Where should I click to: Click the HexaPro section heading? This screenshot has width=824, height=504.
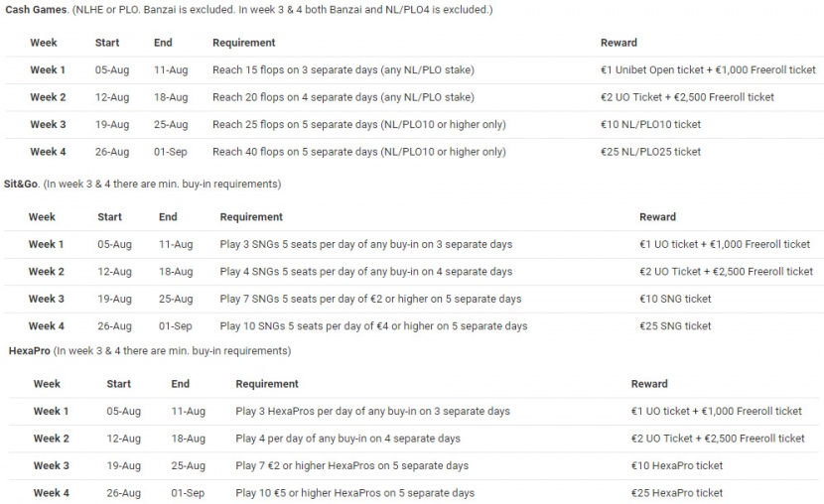tap(30, 350)
